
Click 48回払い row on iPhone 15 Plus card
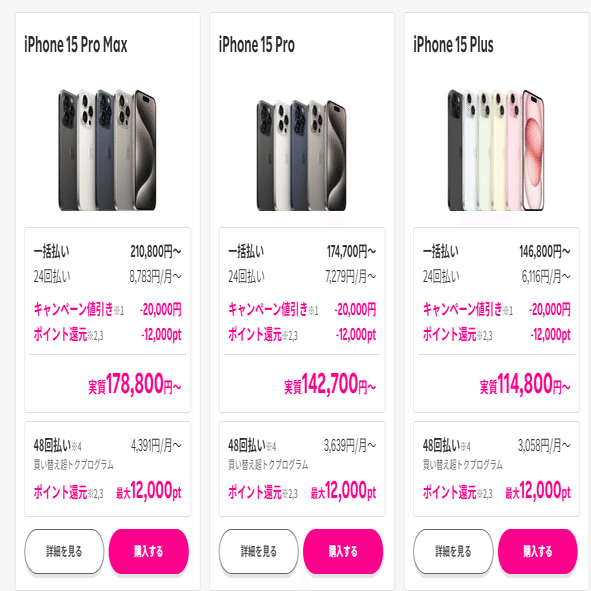pos(496,446)
